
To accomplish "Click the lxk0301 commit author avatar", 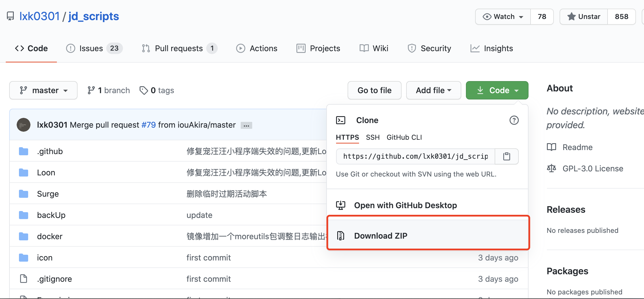I will click(x=24, y=125).
